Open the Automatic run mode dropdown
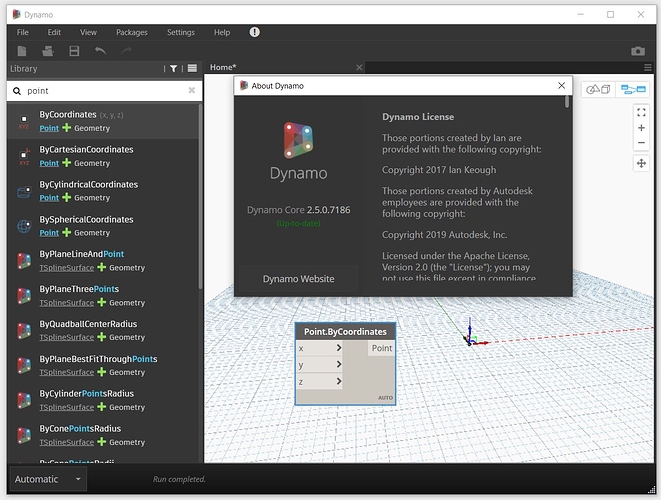The image size is (661, 500). [48, 479]
